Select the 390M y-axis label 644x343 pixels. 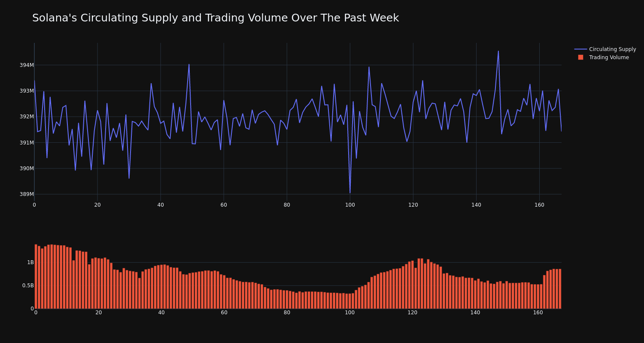27,168
